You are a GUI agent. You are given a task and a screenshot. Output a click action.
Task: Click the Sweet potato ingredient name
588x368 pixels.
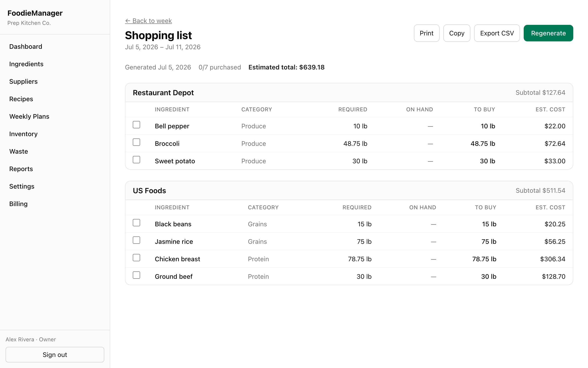tap(175, 161)
